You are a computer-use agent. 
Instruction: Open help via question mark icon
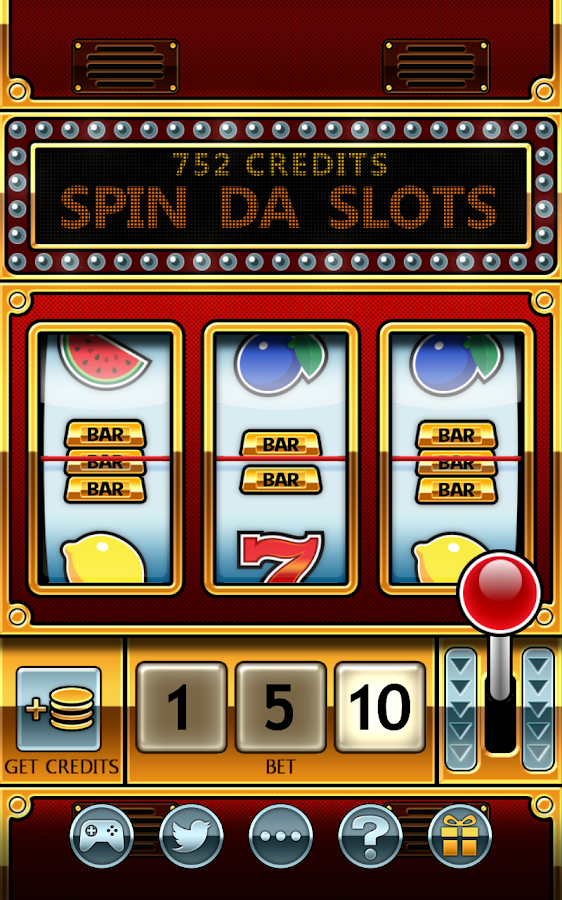370,835
